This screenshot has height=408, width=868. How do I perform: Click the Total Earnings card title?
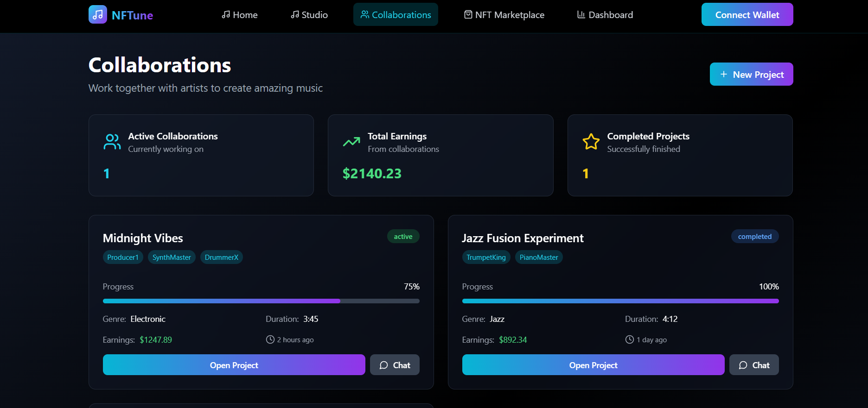click(397, 136)
